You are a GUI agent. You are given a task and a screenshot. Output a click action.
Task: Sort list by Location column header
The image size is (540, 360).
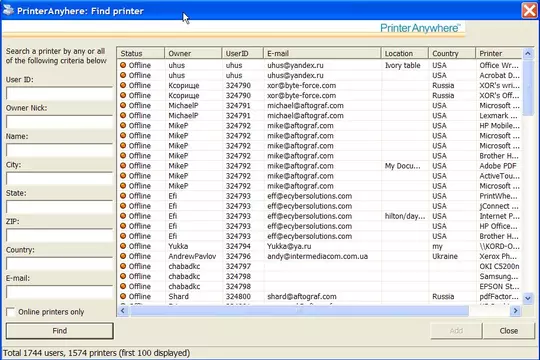point(405,53)
